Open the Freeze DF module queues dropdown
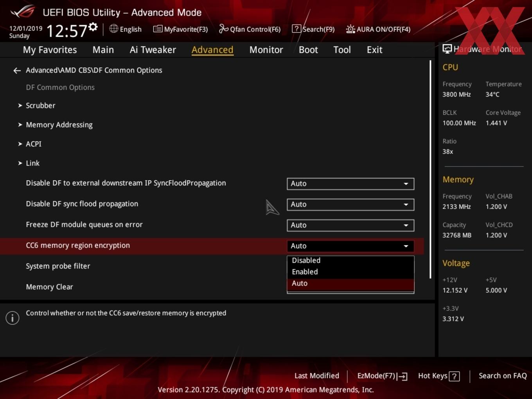 350,225
